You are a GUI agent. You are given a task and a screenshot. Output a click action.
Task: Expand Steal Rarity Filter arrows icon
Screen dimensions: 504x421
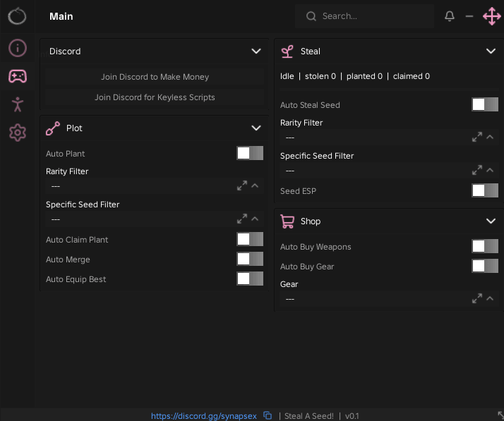point(477,137)
